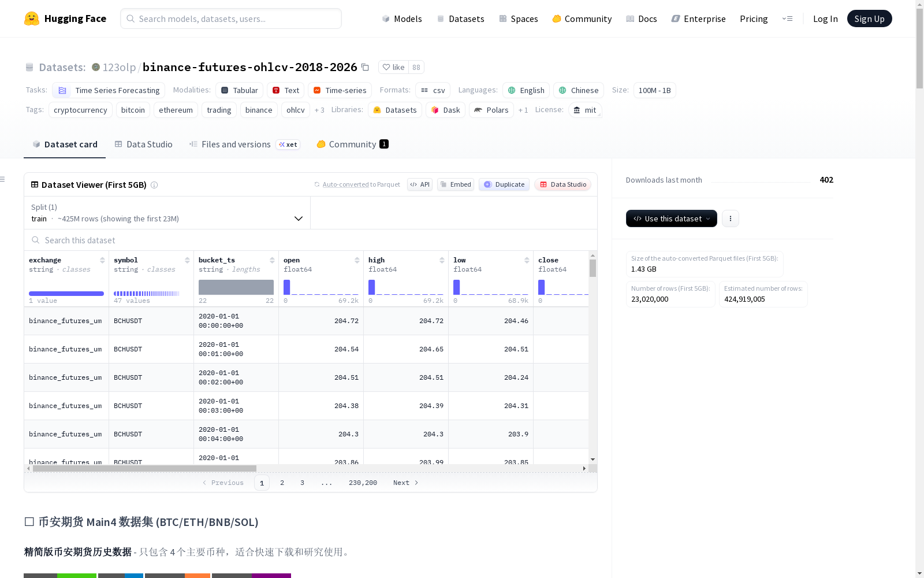Go to Datasets in the top navigation

point(460,18)
